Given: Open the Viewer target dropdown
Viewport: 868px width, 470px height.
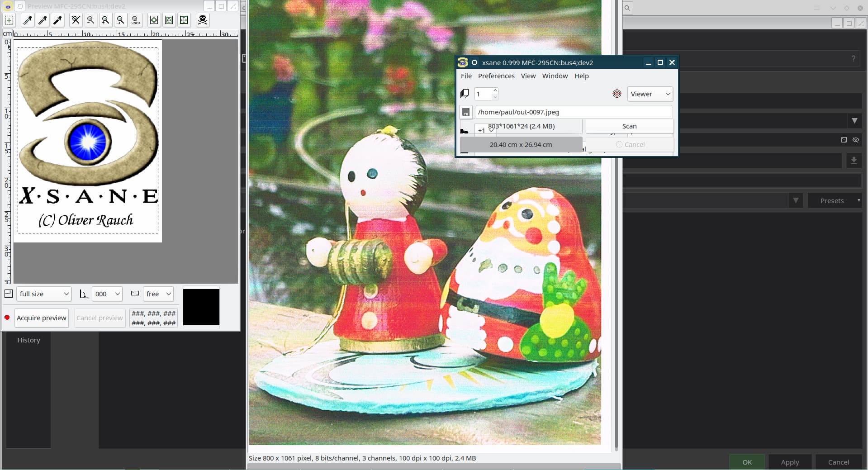Looking at the screenshot, I should [x=650, y=94].
